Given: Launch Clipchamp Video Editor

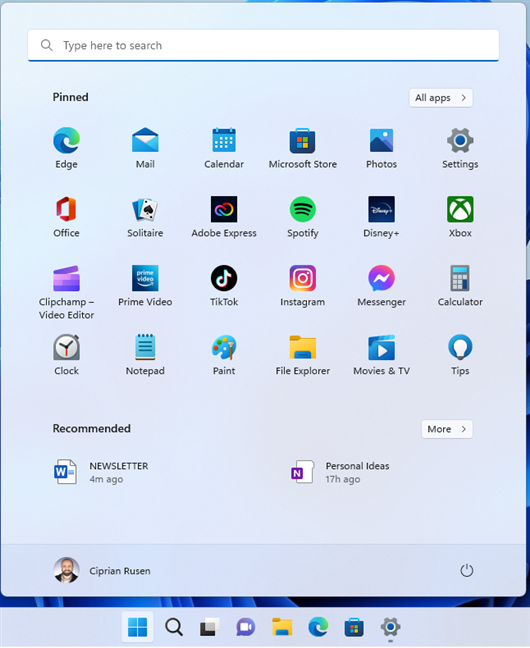Looking at the screenshot, I should [66, 292].
